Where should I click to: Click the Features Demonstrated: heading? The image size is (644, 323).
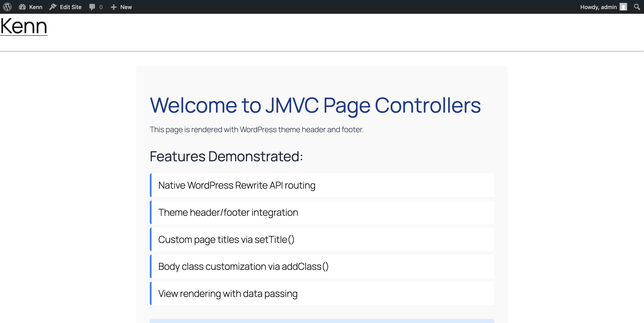226,156
